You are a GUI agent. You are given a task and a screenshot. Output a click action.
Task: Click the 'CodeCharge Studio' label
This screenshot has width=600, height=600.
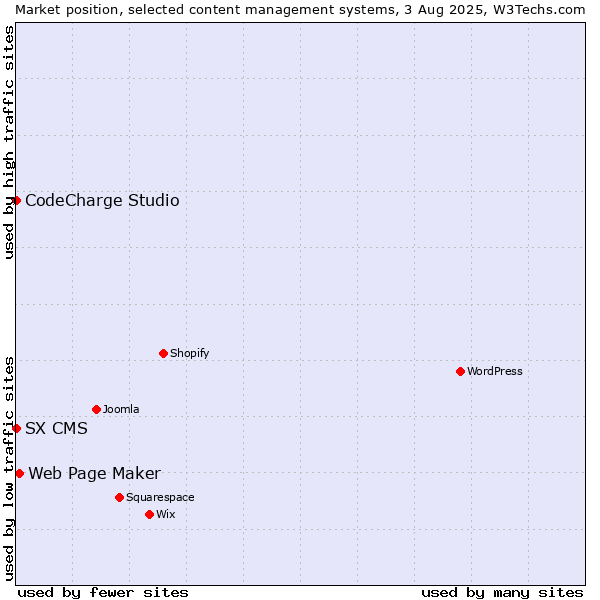click(102, 201)
